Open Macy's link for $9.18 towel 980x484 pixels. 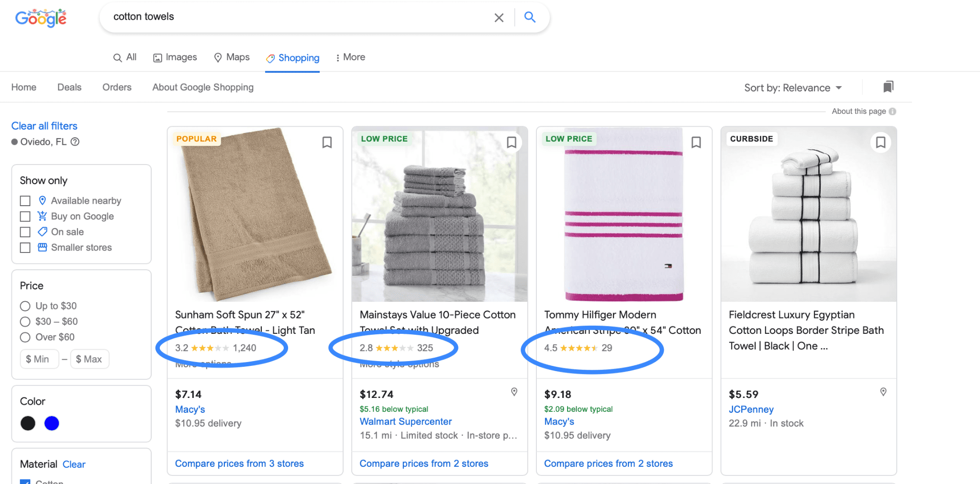[x=559, y=421]
